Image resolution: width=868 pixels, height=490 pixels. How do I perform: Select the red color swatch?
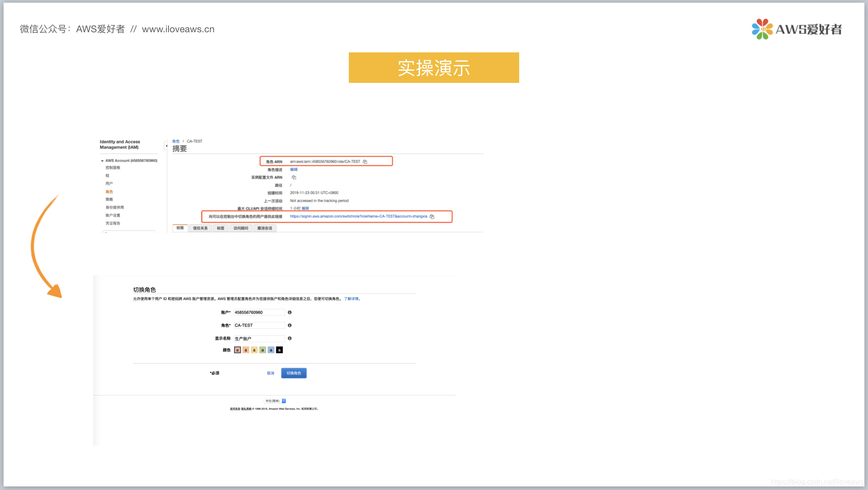click(x=238, y=350)
